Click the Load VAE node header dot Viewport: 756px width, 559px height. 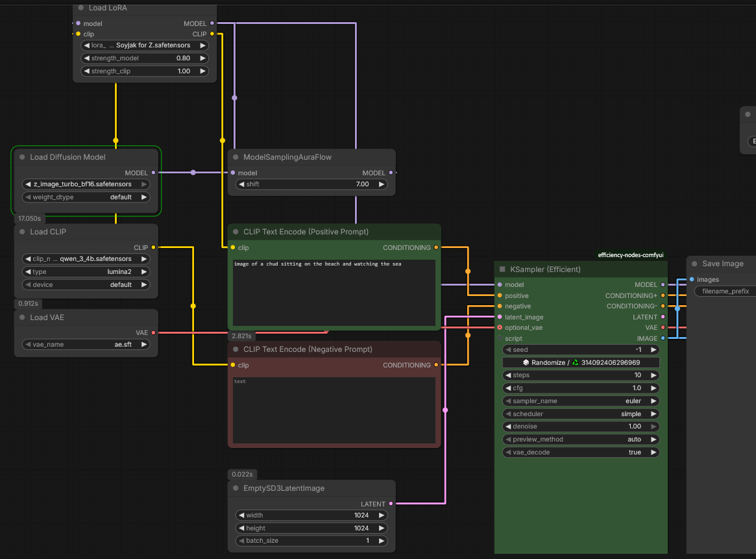click(22, 317)
